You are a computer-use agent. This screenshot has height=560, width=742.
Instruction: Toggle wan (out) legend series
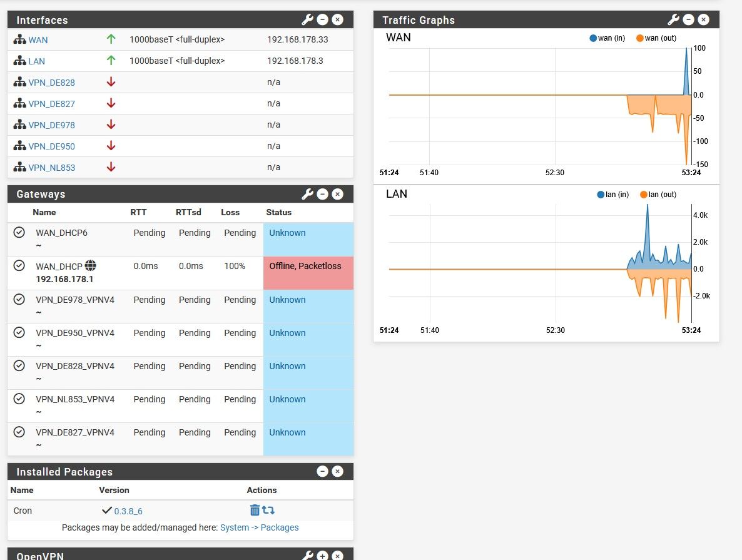tap(656, 38)
